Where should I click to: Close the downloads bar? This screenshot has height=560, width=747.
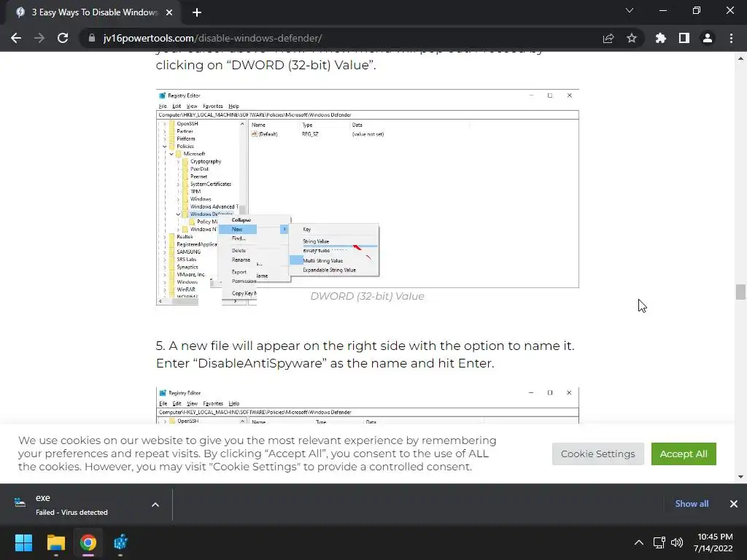(x=734, y=504)
